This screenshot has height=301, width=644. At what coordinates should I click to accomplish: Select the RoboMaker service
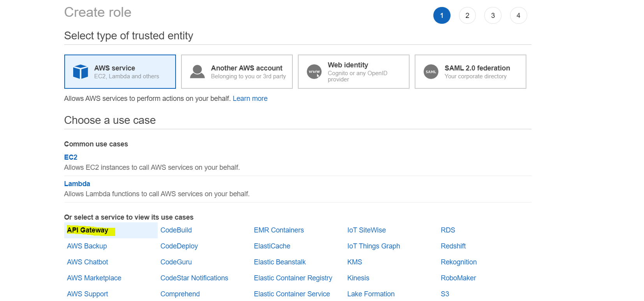458,278
